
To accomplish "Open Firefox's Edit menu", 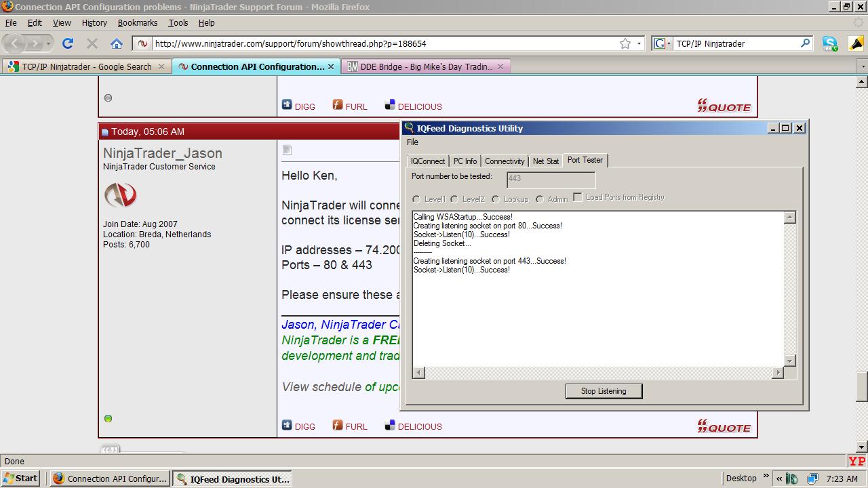I will (35, 22).
